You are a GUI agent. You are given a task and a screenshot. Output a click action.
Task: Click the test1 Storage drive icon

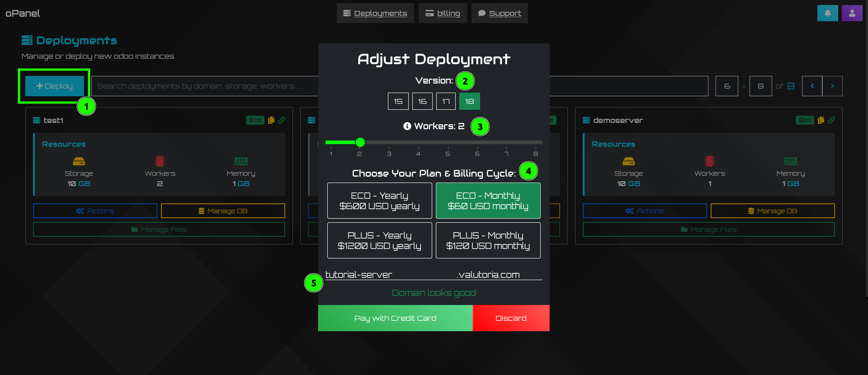click(79, 161)
